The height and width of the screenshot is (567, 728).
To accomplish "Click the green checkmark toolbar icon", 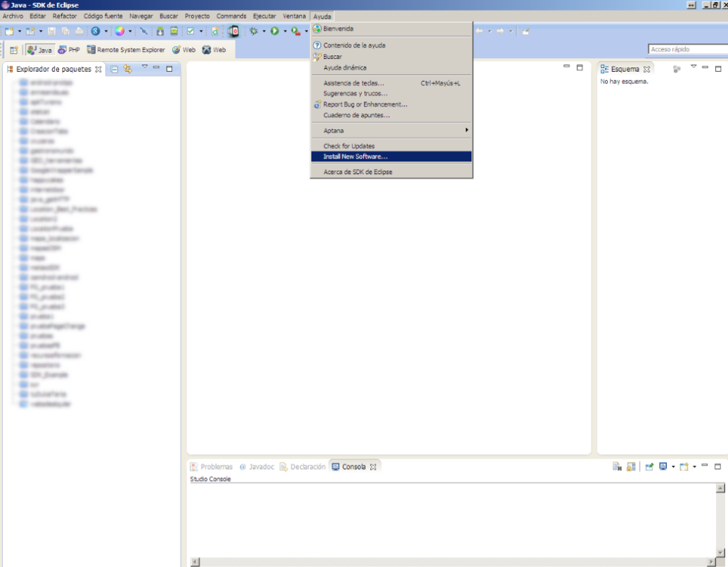I will 191,31.
